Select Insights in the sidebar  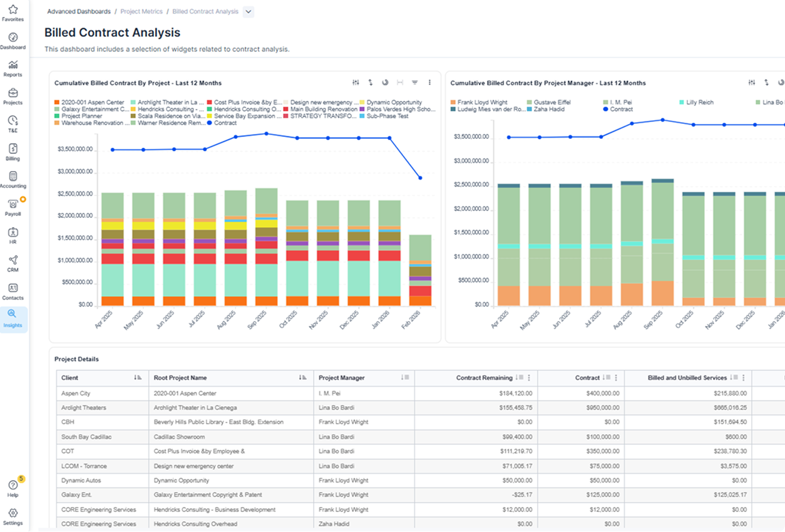13,319
